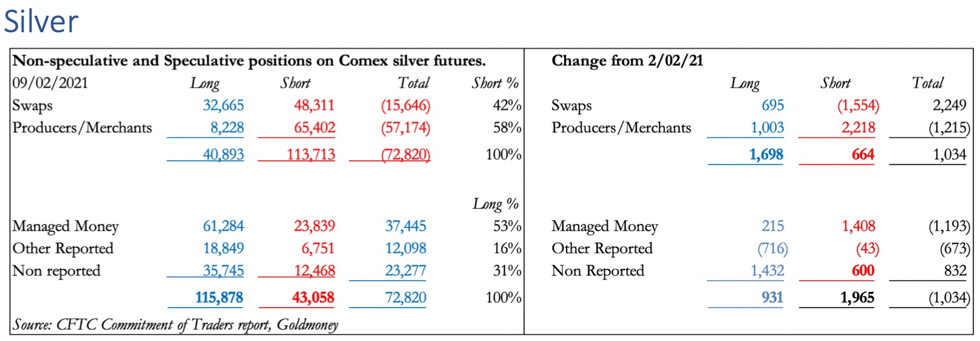Image resolution: width=980 pixels, height=341 pixels.
Task: Click the non-speculative subtotal long value 40,893
Action: click(223, 155)
